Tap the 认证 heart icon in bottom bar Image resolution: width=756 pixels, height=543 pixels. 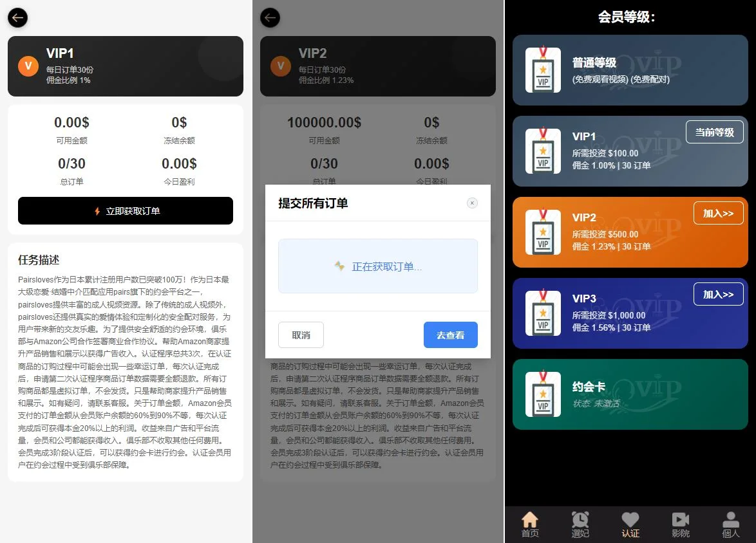(630, 519)
